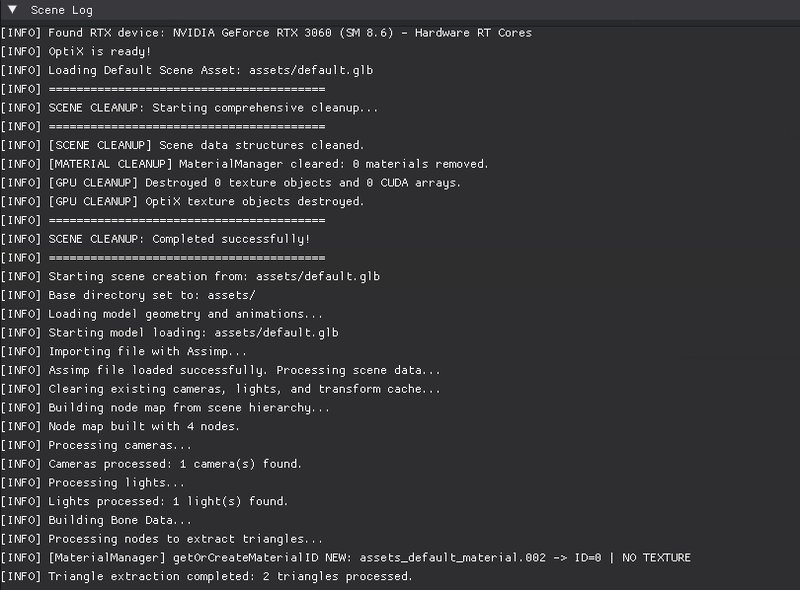Click the Scene Log header title
Viewport: 800px width, 590px height.
[62, 9]
